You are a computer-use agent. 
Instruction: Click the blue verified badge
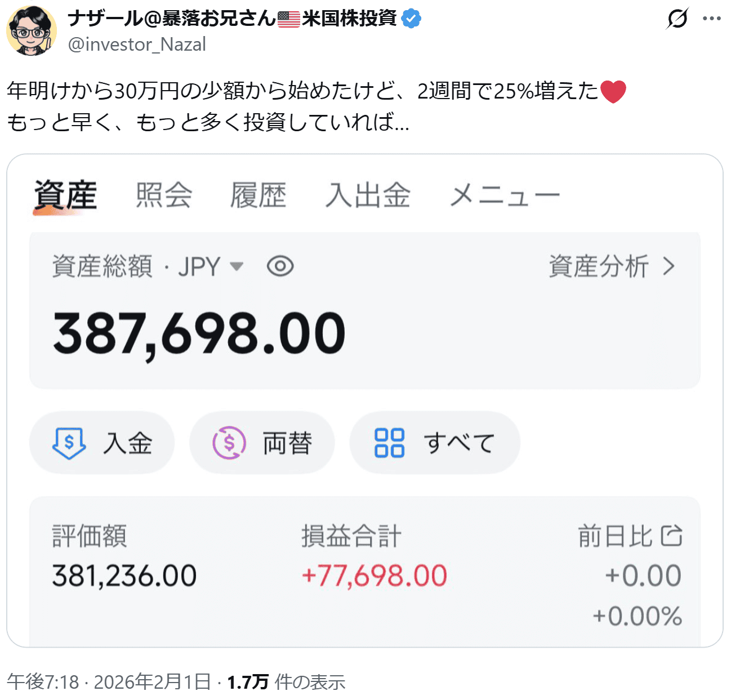click(412, 19)
